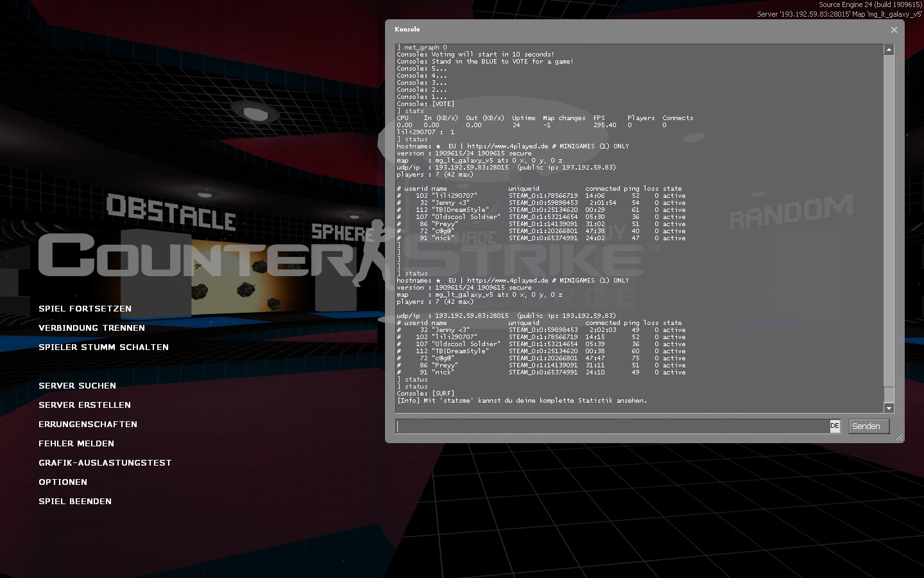Open Spieler stumm schalten
This screenshot has width=924, height=578.
103,347
